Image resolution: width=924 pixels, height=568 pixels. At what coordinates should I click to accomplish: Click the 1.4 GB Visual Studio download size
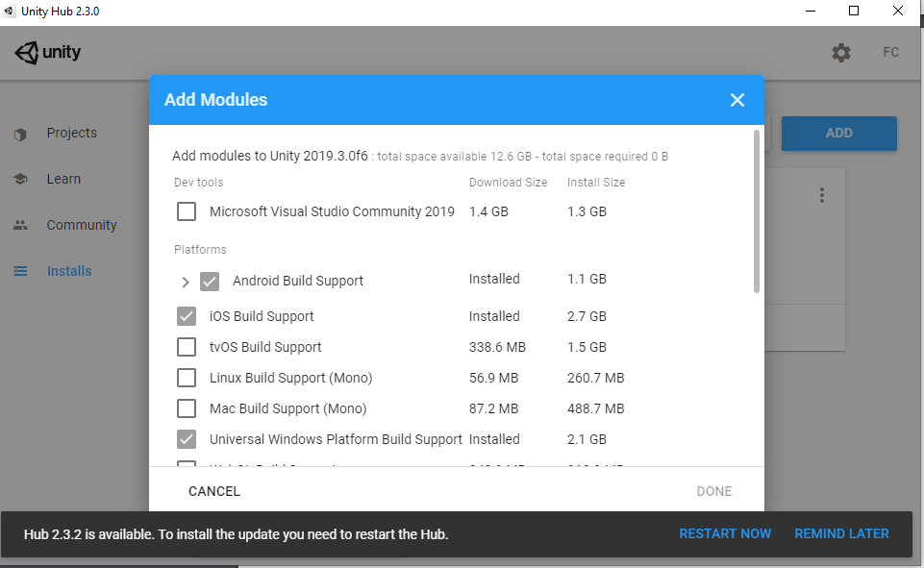pyautogui.click(x=488, y=211)
